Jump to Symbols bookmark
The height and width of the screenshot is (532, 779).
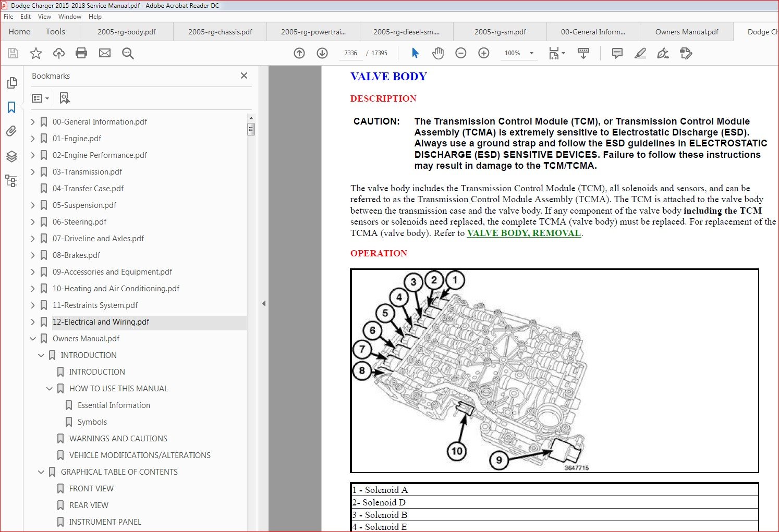pyautogui.click(x=92, y=422)
